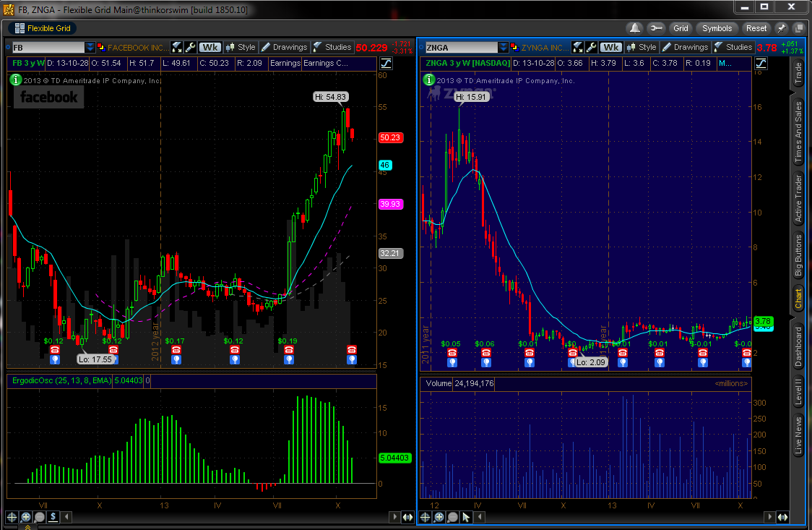Click the alerts bell icon in top bar
Screen dimensions: 812x530
point(635,28)
